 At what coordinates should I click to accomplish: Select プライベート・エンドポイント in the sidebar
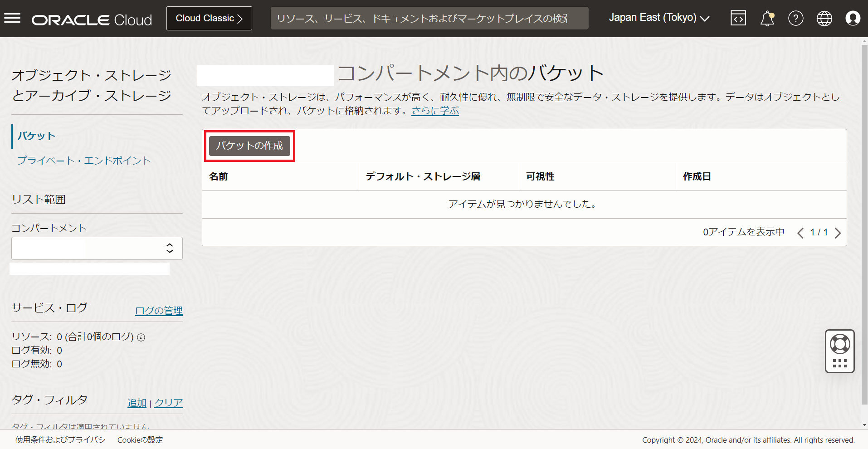[84, 161]
